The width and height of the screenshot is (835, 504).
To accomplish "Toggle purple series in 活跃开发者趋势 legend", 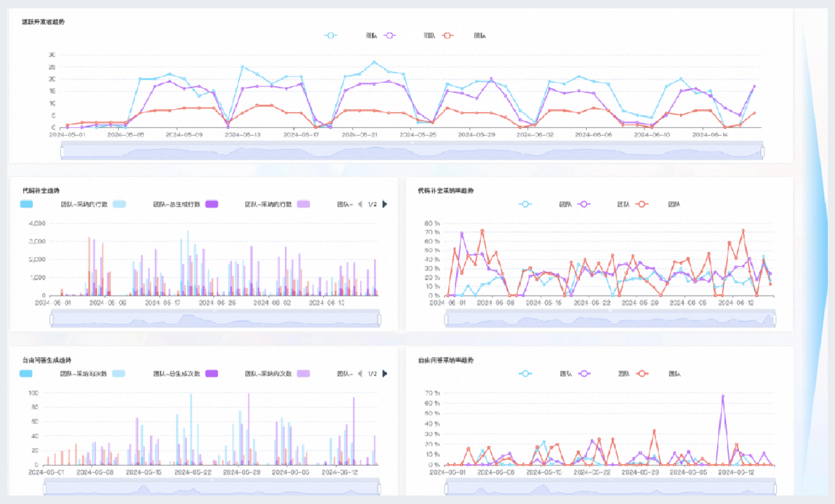I will click(x=390, y=36).
